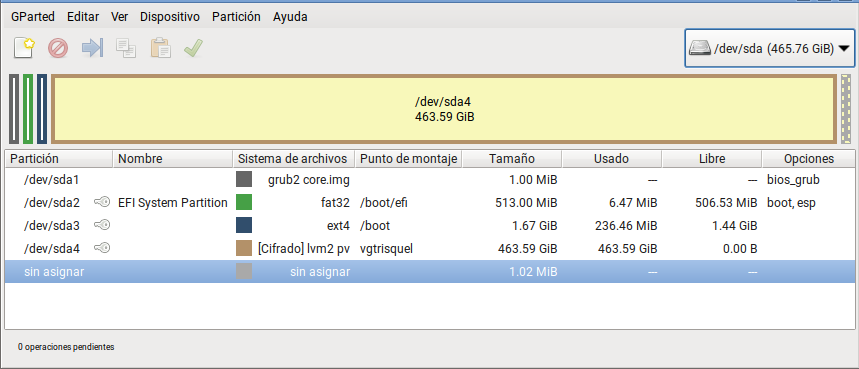Screen dimensions: 859x369
Task: Open the GParted menu
Action: click(33, 17)
